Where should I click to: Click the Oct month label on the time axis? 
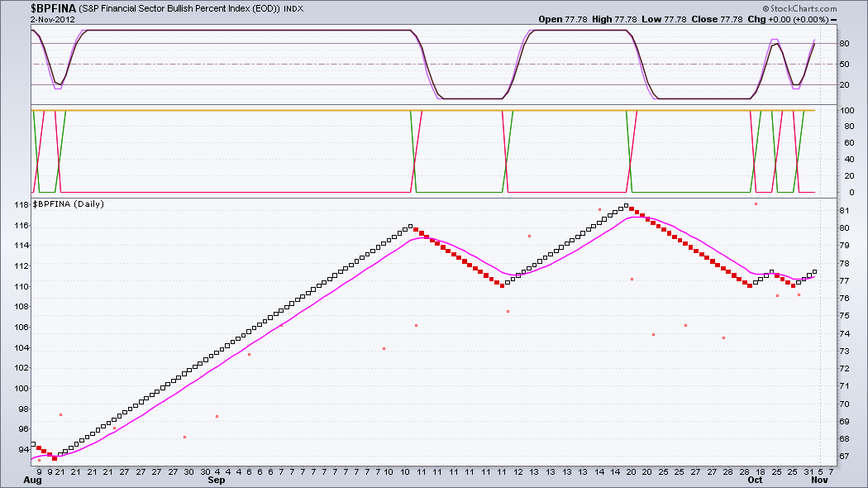point(755,480)
